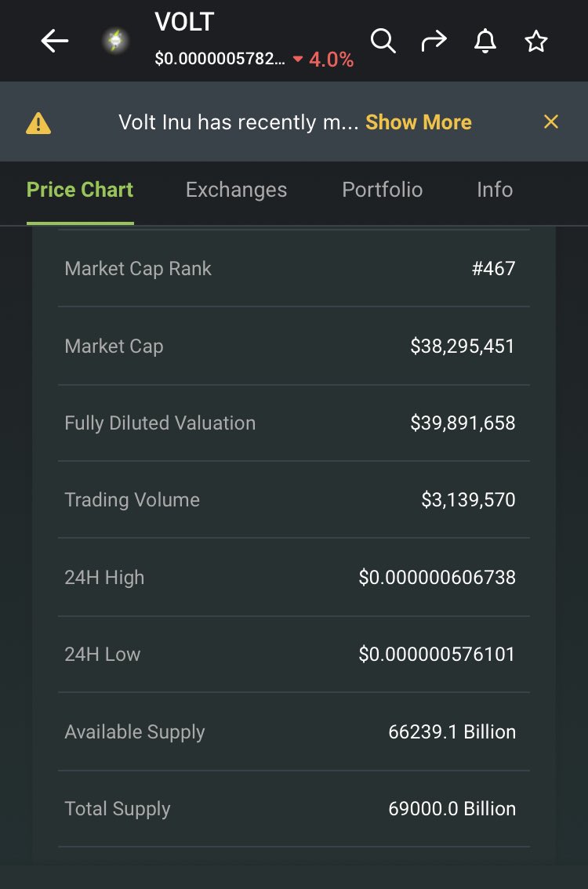
Task: Tap the red 4.0% change indicator
Action: (x=323, y=59)
